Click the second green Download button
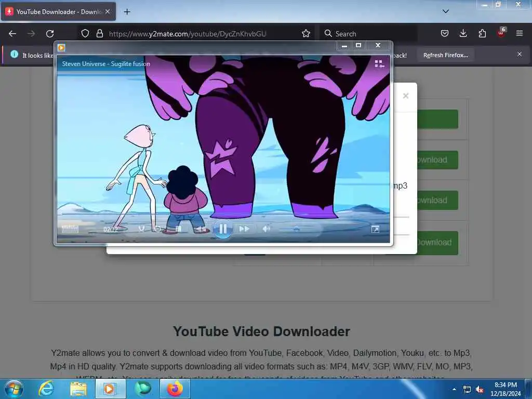Screen dimensions: 532x399 437,160
